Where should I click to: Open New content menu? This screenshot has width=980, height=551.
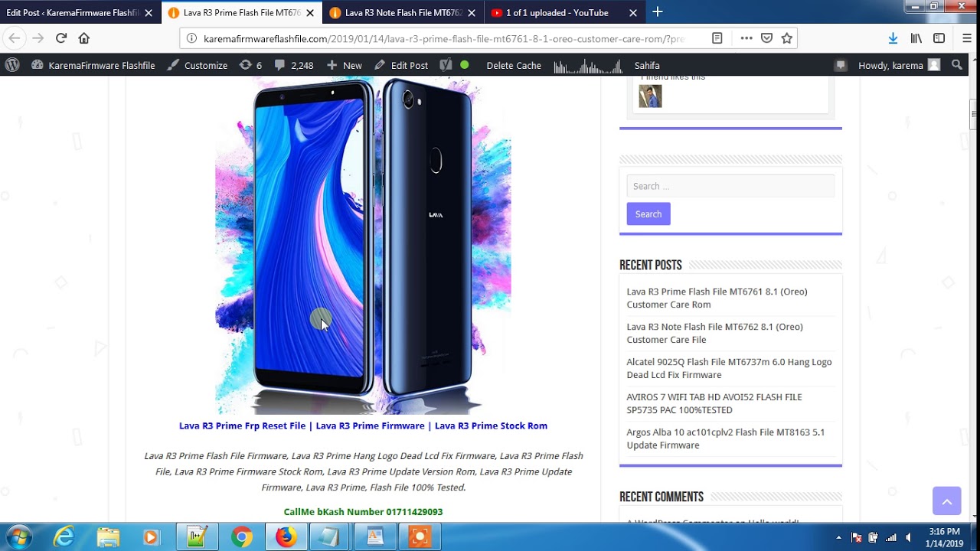344,65
